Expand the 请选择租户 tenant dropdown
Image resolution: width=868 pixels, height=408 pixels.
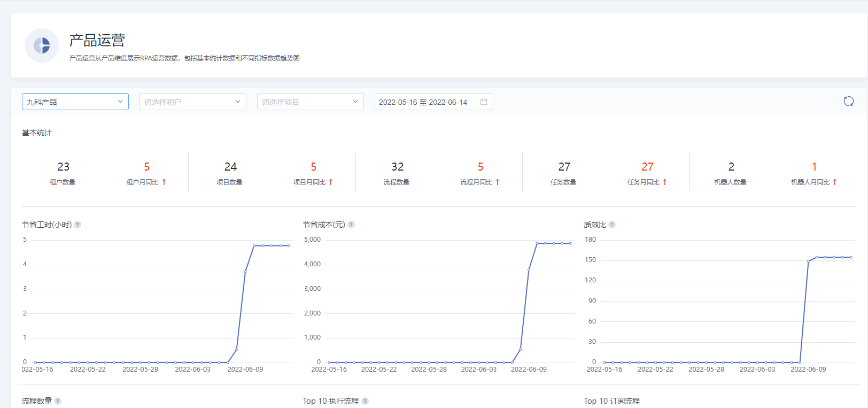tap(193, 102)
